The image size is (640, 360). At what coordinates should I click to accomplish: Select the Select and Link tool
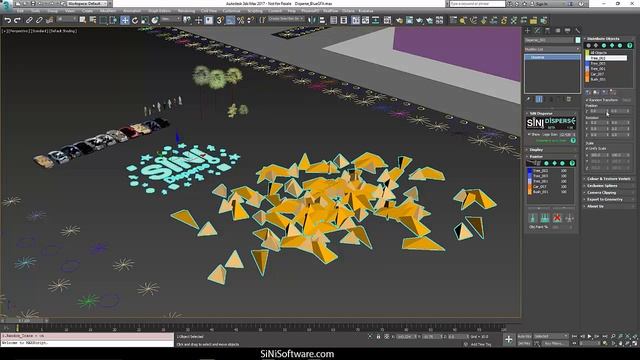tap(29, 20)
